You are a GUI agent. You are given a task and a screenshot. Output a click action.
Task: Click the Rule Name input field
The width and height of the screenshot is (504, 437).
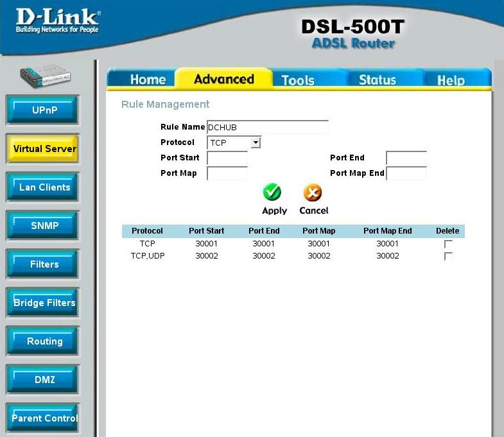pos(268,127)
